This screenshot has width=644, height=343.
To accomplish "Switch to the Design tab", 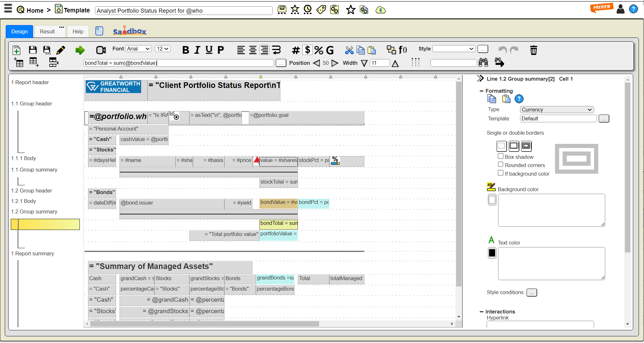I will point(19,31).
